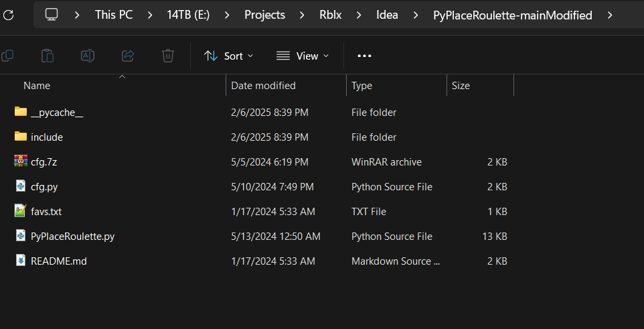Select the cfg.7z WinRAR archive icon
The width and height of the screenshot is (644, 329).
coord(21,161)
